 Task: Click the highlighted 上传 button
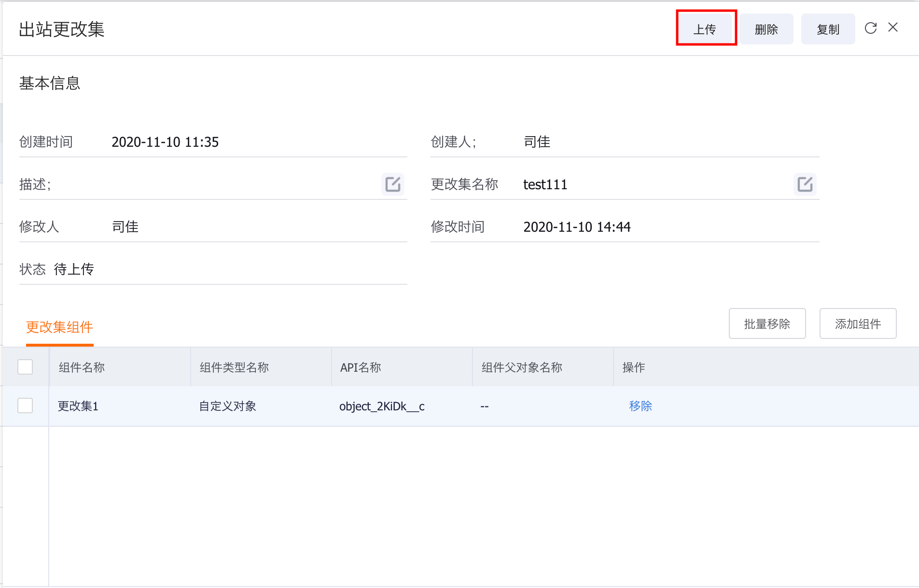(706, 28)
